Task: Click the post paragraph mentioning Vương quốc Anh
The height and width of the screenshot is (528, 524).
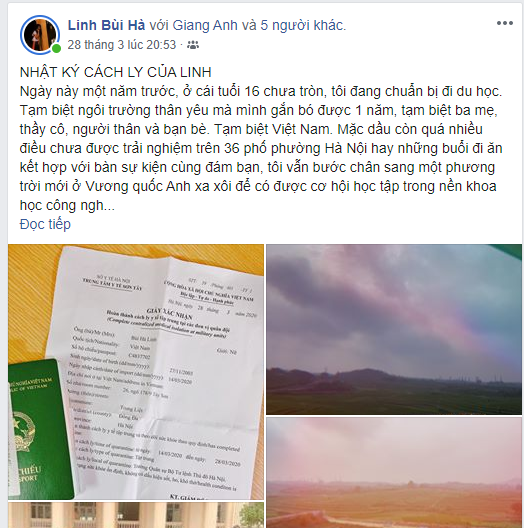Action: [261, 148]
